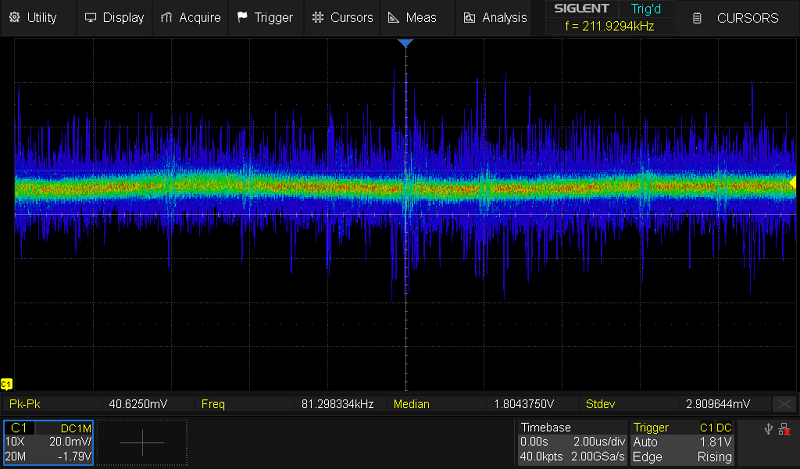Open the Utility menu

[x=34, y=17]
